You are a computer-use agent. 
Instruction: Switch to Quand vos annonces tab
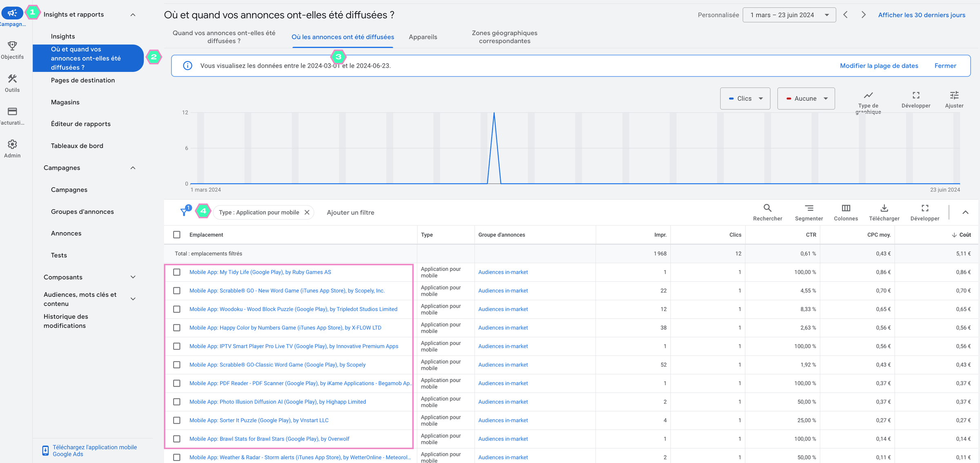coord(224,37)
